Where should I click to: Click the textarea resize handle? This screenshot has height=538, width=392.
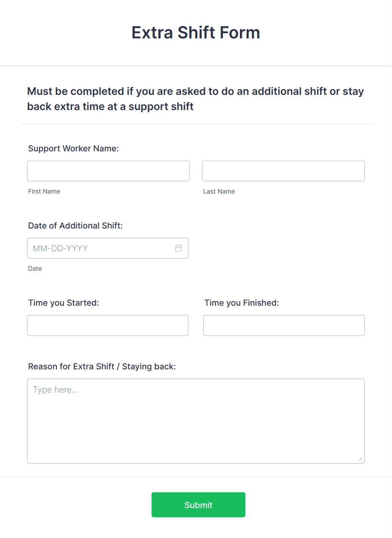pyautogui.click(x=361, y=460)
